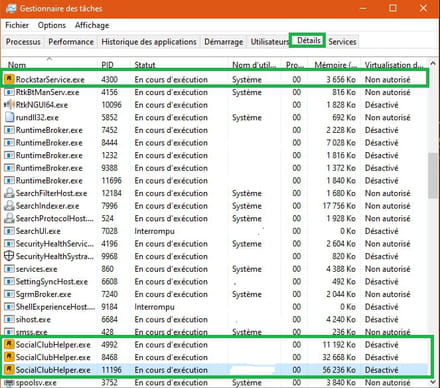440x388 pixels.
Task: Click the vertical scrollbar thumb
Action: tap(433, 176)
